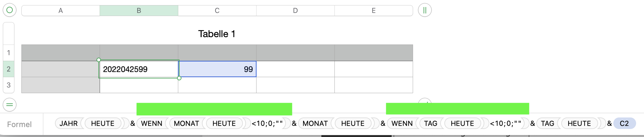Image resolution: width=644 pixels, height=137 pixels.
Task: Click top-left selection handle of cell B2
Action: point(99,60)
